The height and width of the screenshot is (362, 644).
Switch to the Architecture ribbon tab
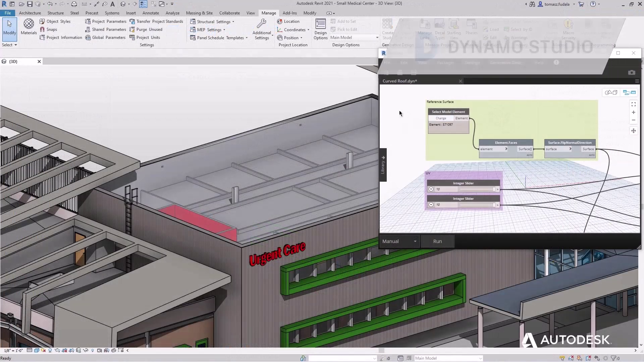[30, 13]
